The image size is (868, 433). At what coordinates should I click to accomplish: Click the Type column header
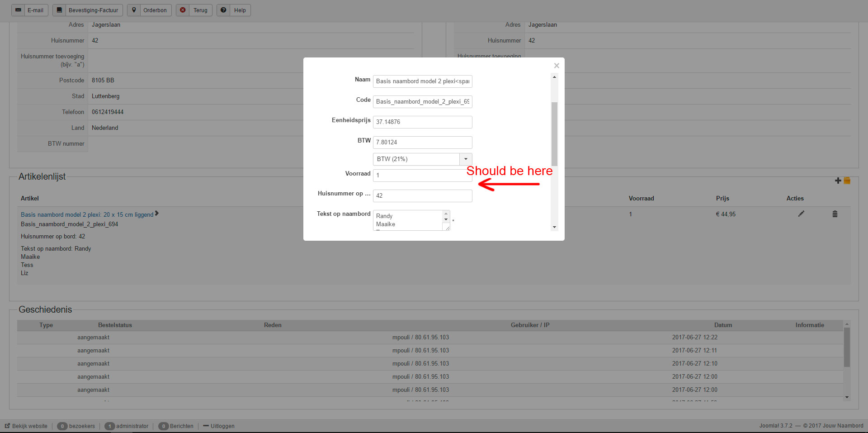click(46, 325)
